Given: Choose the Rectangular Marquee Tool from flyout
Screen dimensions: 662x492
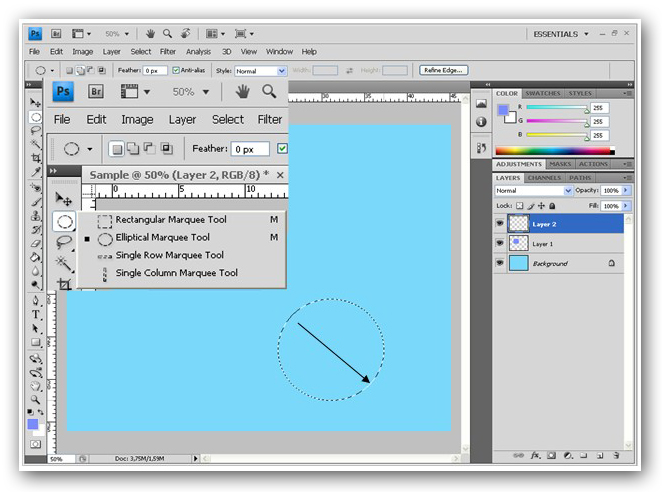Looking at the screenshot, I should [170, 220].
